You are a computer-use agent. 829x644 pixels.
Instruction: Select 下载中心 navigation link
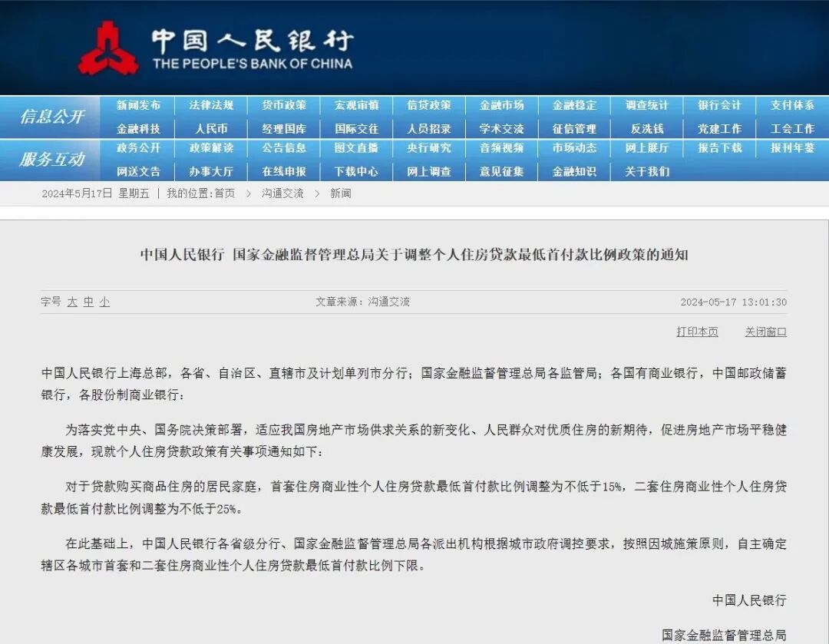tap(356, 171)
